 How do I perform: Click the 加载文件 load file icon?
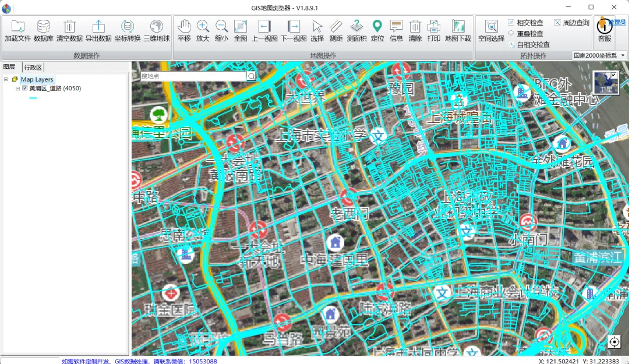17,27
